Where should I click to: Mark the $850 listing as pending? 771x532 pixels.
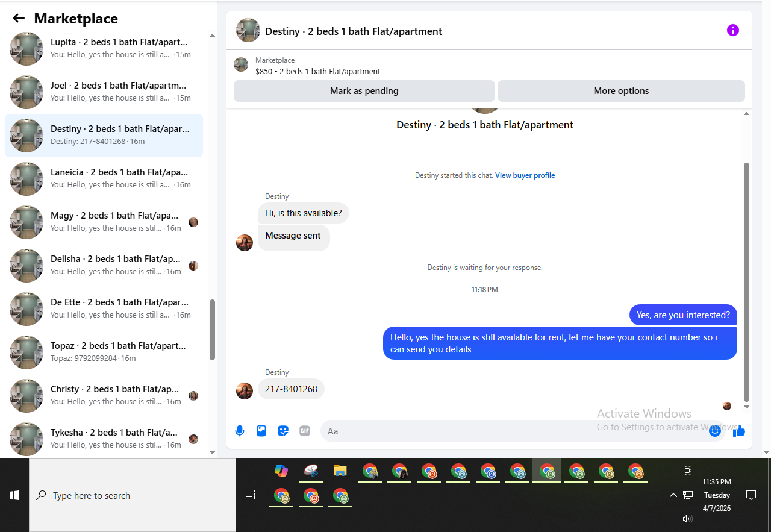[x=364, y=91]
